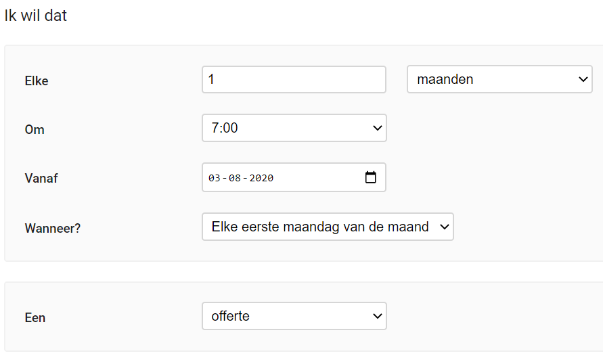603x364 pixels.
Task: Open the Om time dropdown showing 7:00
Action: 294,128
